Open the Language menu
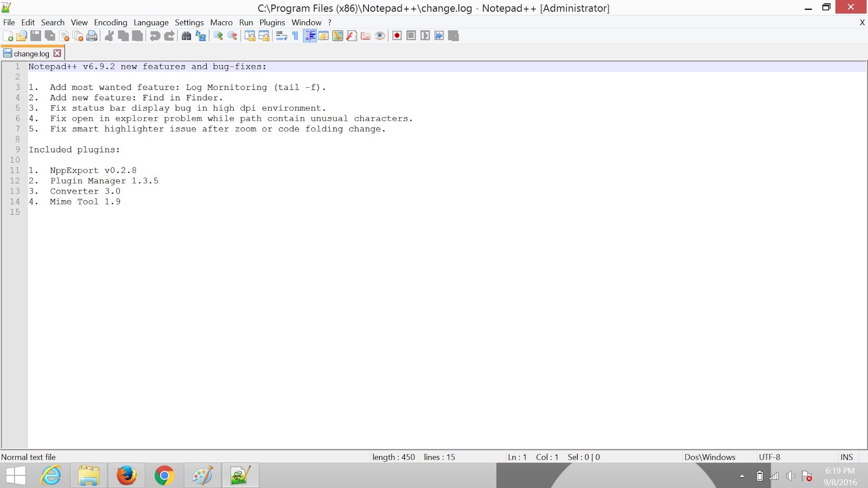Viewport: 868px width, 488px height. tap(151, 22)
